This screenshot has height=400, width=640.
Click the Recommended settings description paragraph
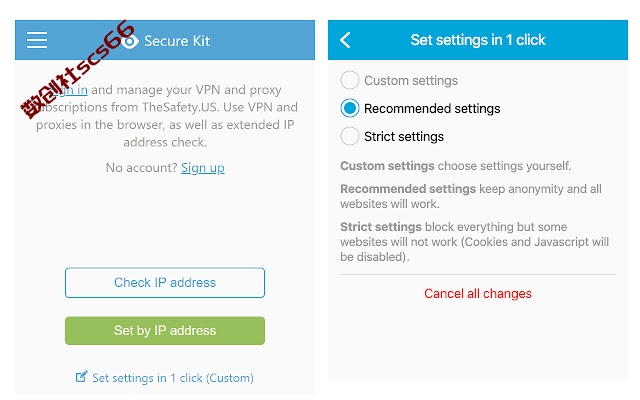471,196
